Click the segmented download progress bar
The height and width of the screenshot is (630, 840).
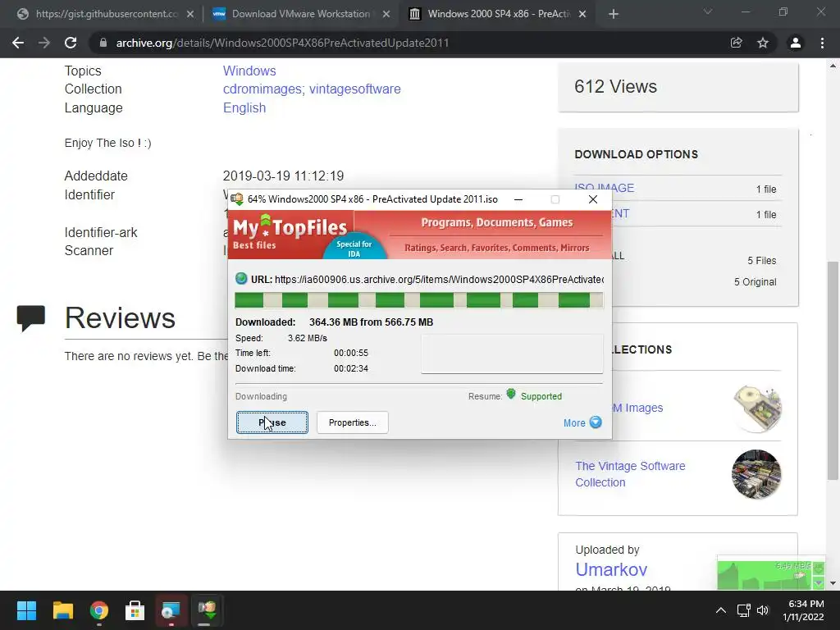[419, 300]
